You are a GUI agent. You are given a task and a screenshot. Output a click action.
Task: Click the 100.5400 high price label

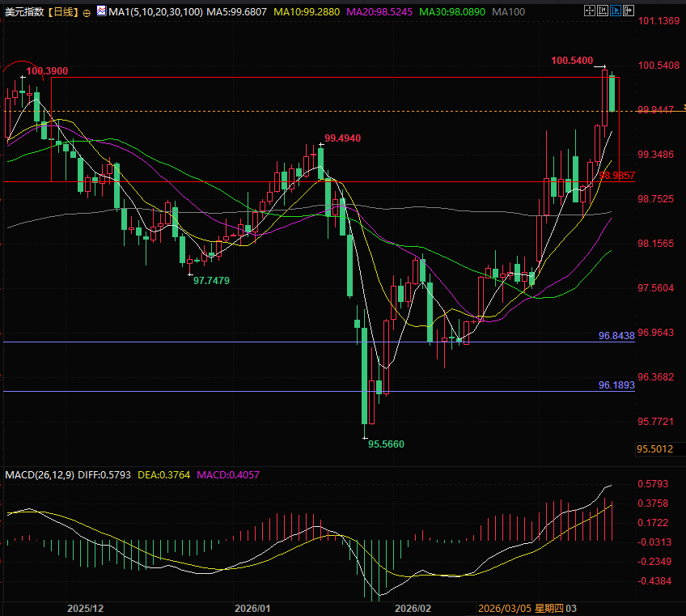(x=572, y=61)
